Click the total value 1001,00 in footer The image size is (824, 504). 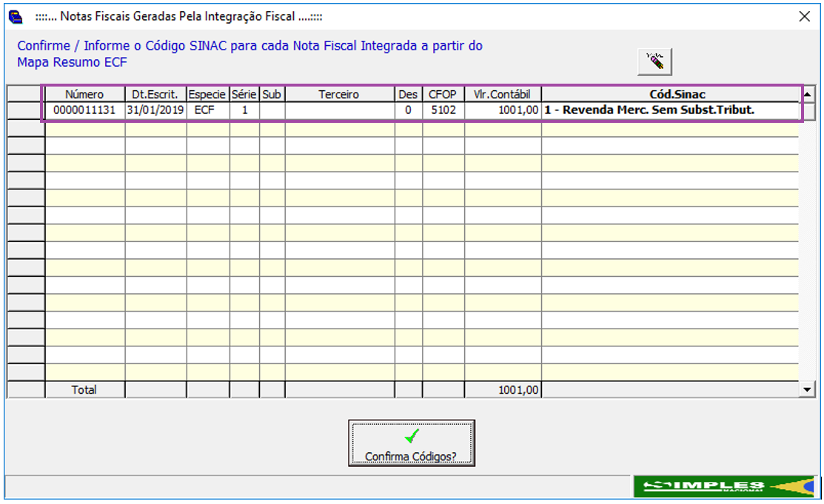[x=503, y=390]
